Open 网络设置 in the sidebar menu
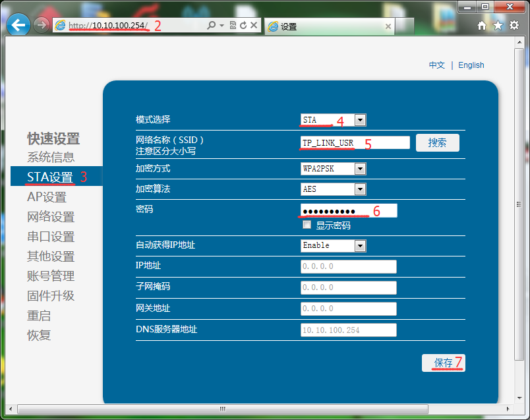Image resolution: width=530 pixels, height=420 pixels. pos(51,217)
